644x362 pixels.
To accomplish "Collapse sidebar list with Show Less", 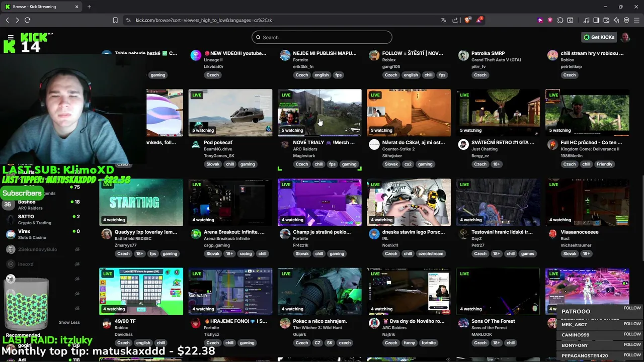I will point(69,322).
